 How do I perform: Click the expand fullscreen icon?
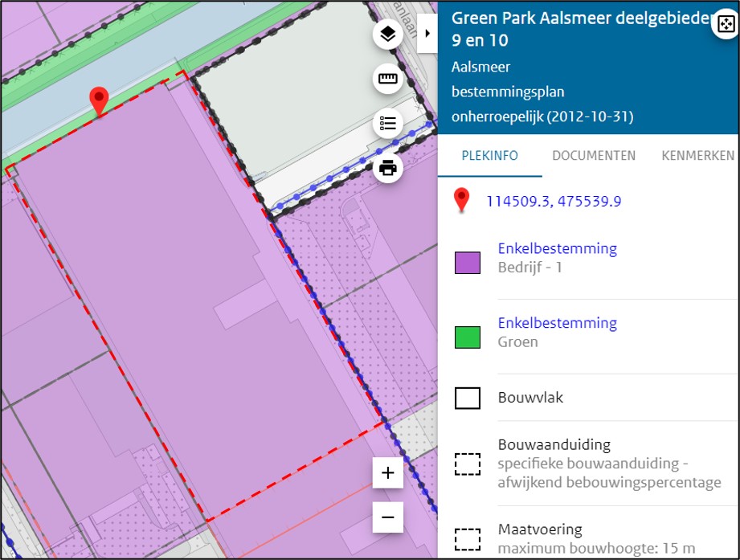(x=726, y=23)
